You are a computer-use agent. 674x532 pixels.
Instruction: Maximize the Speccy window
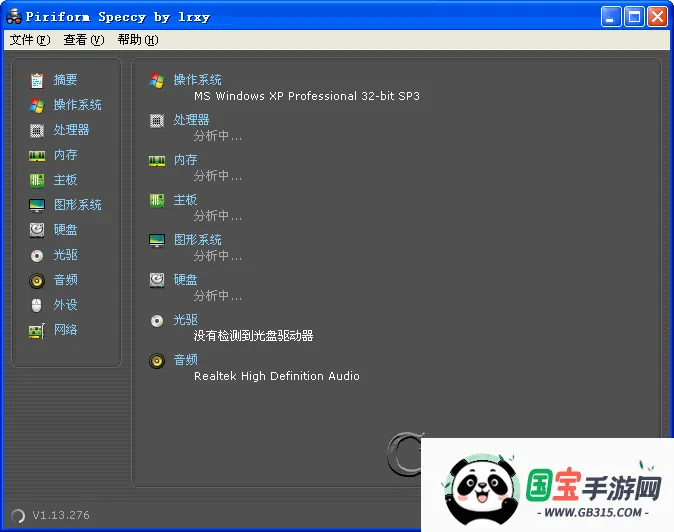[x=634, y=17]
